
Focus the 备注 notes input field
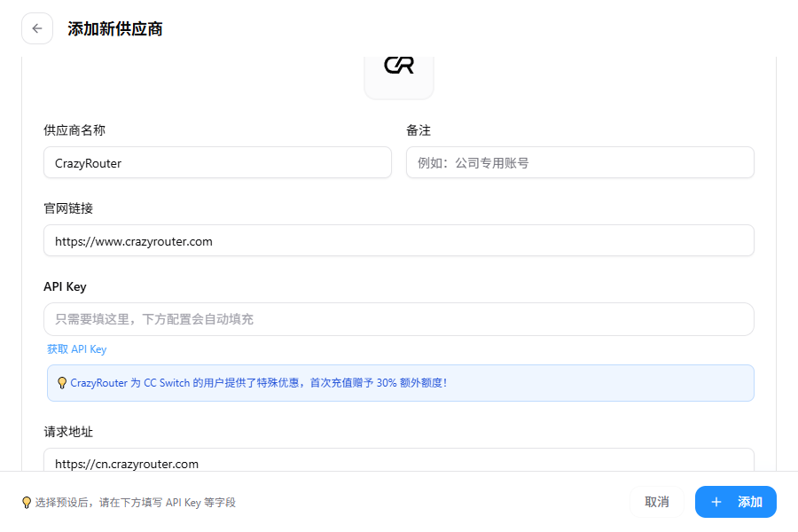pos(580,163)
